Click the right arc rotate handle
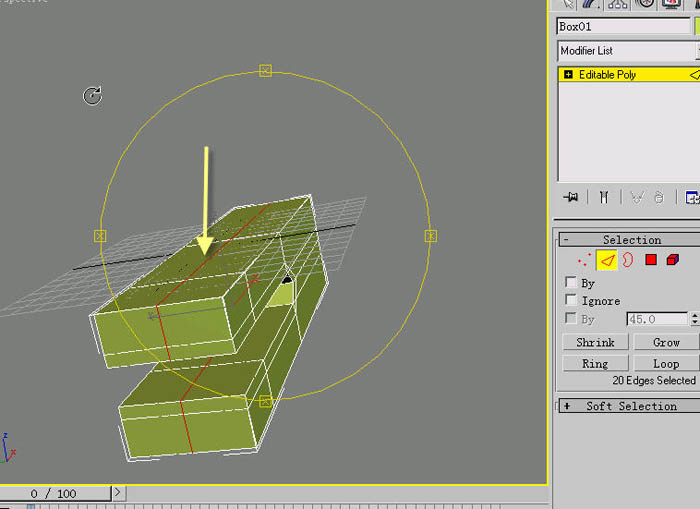Screen dimensions: 700x509 [430, 236]
